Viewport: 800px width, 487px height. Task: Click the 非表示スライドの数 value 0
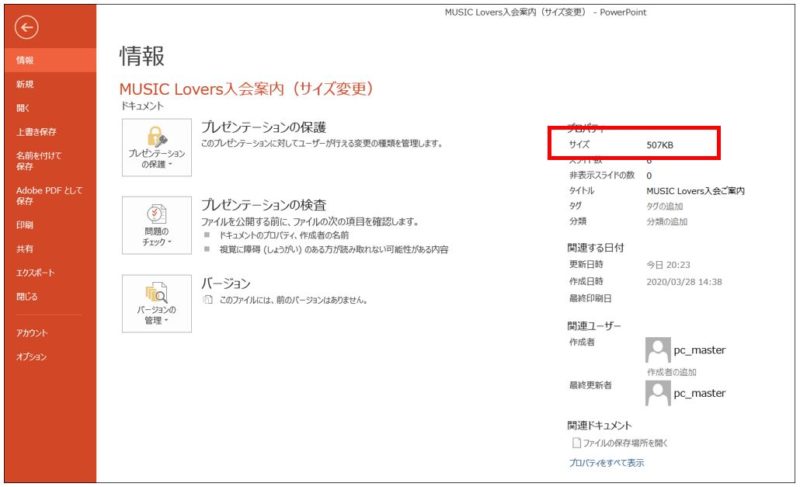(649, 176)
